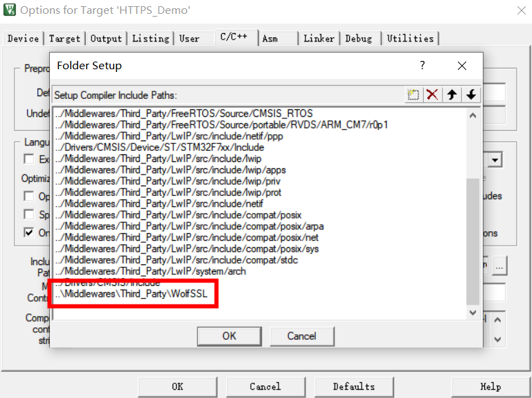Image resolution: width=532 pixels, height=398 pixels.
Task: Confirm Folder Setup with OK button
Action: (229, 336)
